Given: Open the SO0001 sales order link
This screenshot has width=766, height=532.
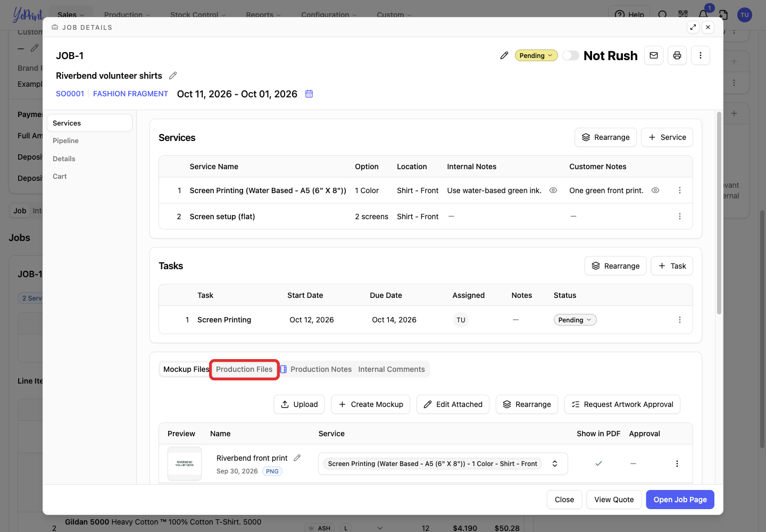Looking at the screenshot, I should (x=70, y=94).
